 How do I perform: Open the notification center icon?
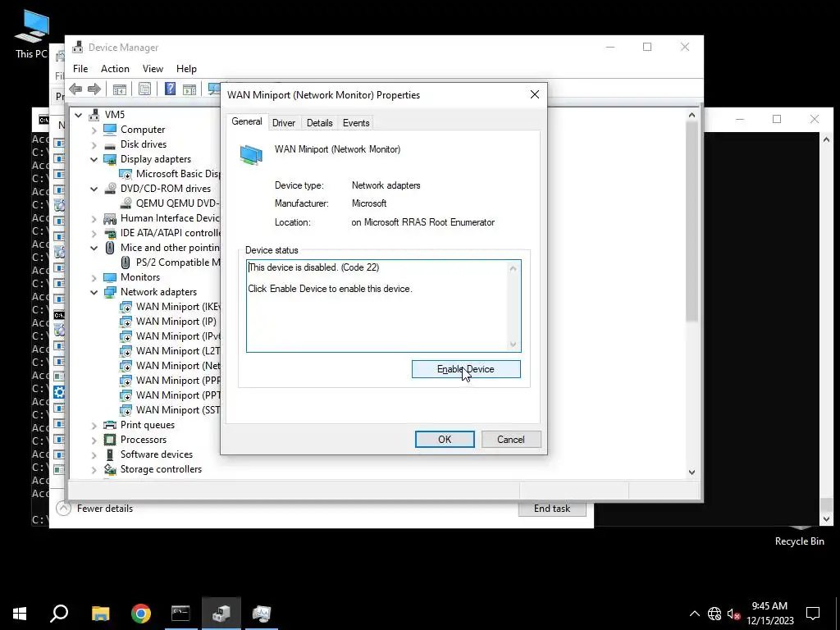coord(813,614)
